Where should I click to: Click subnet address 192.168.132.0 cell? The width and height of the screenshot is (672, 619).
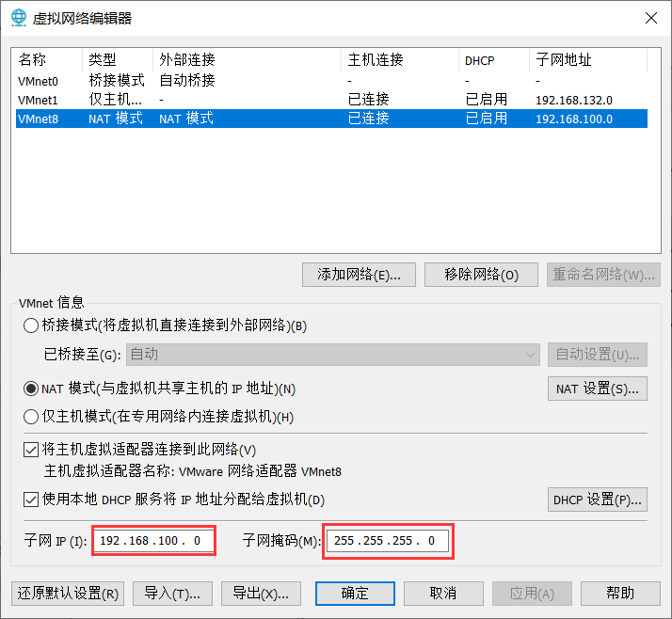[574, 101]
